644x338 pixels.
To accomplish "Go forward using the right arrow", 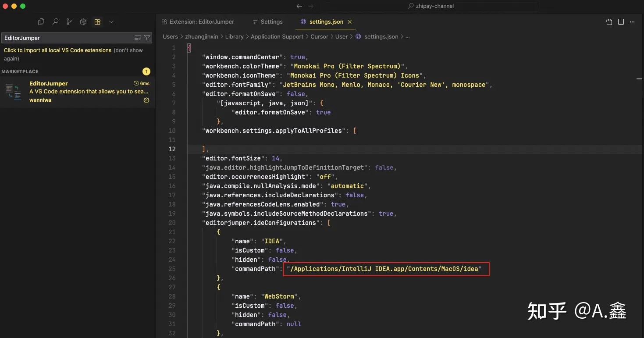I will pyautogui.click(x=311, y=6).
